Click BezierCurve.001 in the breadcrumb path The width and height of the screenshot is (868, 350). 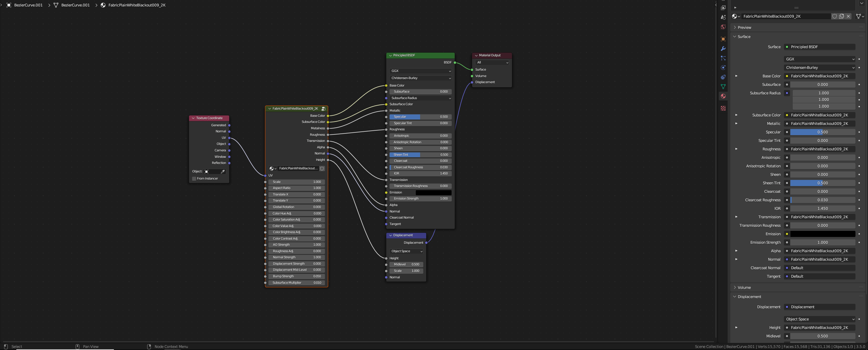click(28, 5)
